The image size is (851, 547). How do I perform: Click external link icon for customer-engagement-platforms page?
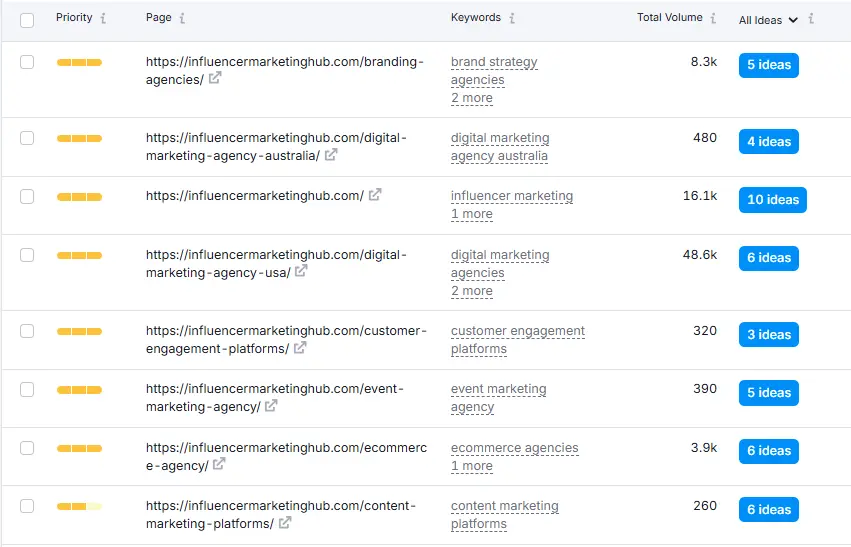tap(300, 348)
